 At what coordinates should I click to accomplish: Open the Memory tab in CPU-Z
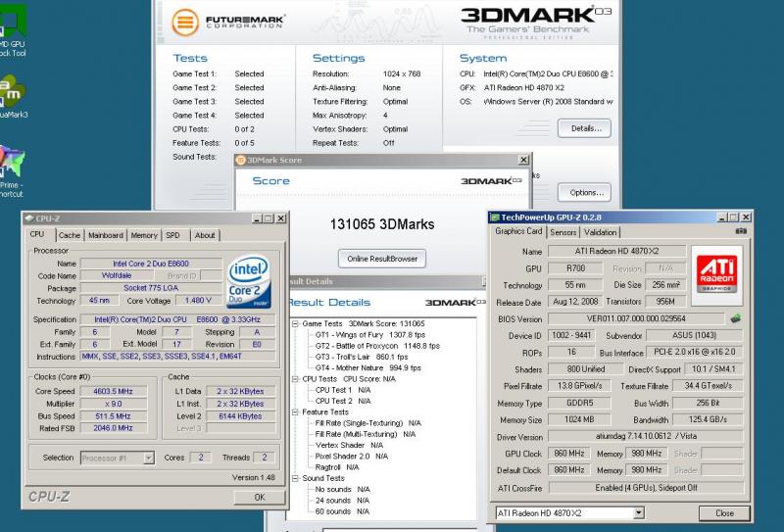click(x=144, y=235)
